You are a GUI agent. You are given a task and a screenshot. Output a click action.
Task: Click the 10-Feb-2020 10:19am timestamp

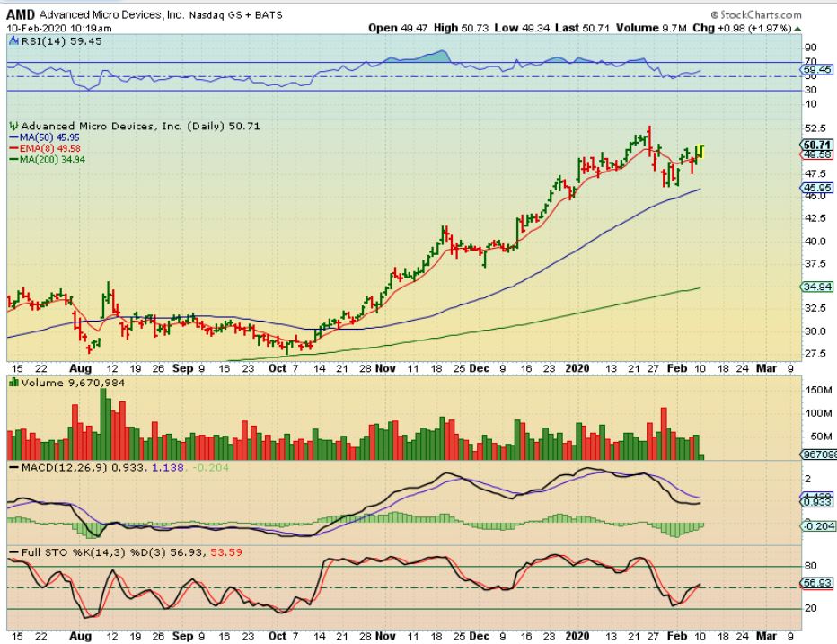[x=59, y=28]
